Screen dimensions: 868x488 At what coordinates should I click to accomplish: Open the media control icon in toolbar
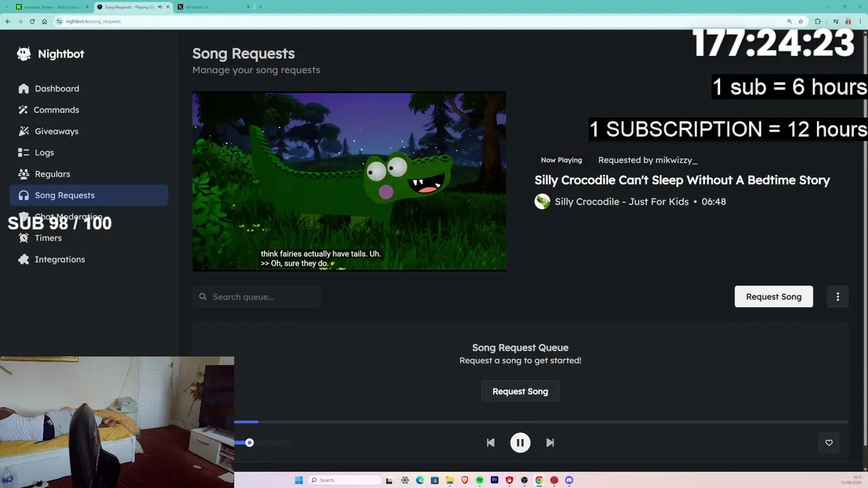[835, 21]
